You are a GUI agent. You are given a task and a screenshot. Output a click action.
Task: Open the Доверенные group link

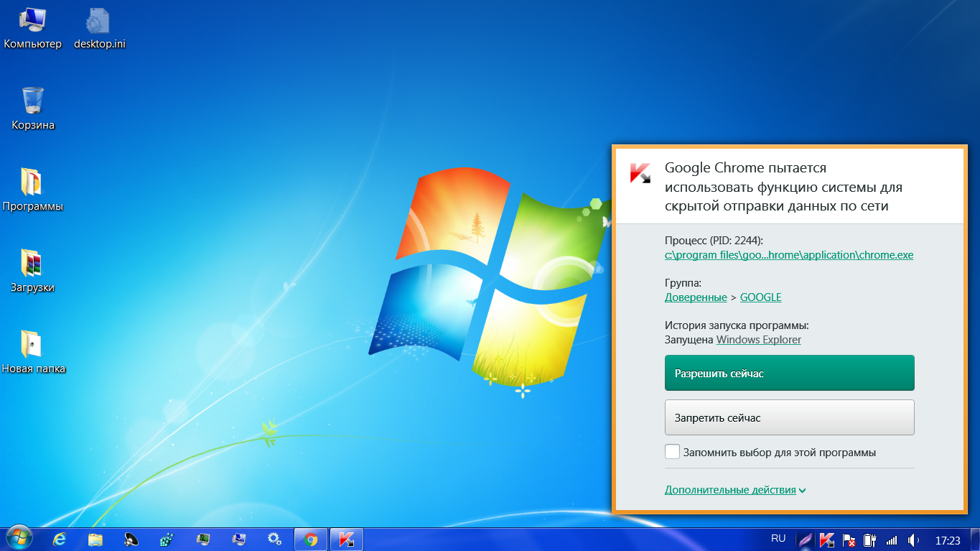[696, 297]
